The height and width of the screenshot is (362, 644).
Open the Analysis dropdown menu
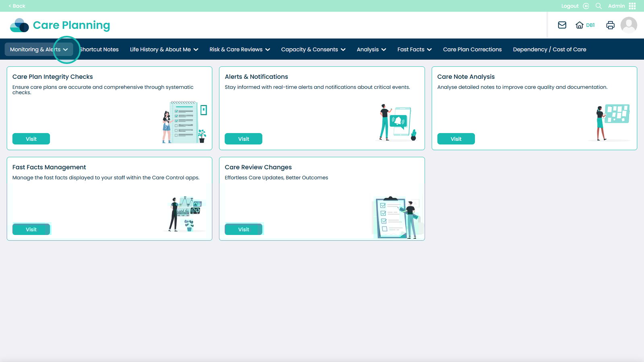pos(371,49)
